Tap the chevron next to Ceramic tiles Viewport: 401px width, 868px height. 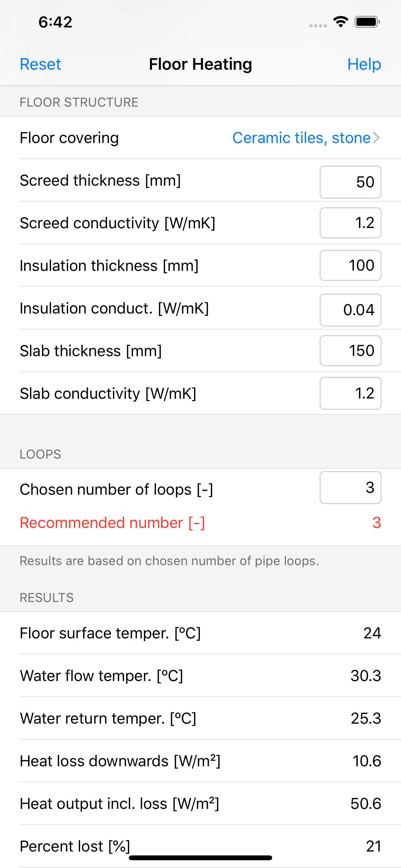[x=376, y=138]
